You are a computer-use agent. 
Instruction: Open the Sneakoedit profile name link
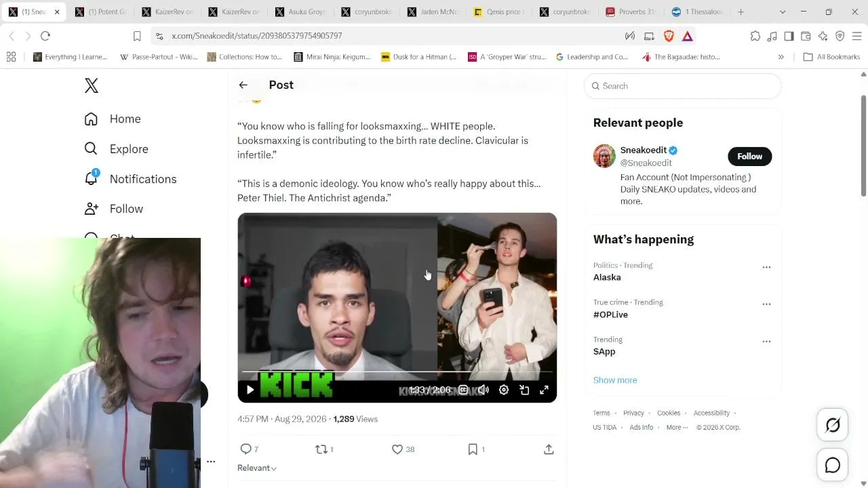coord(644,150)
